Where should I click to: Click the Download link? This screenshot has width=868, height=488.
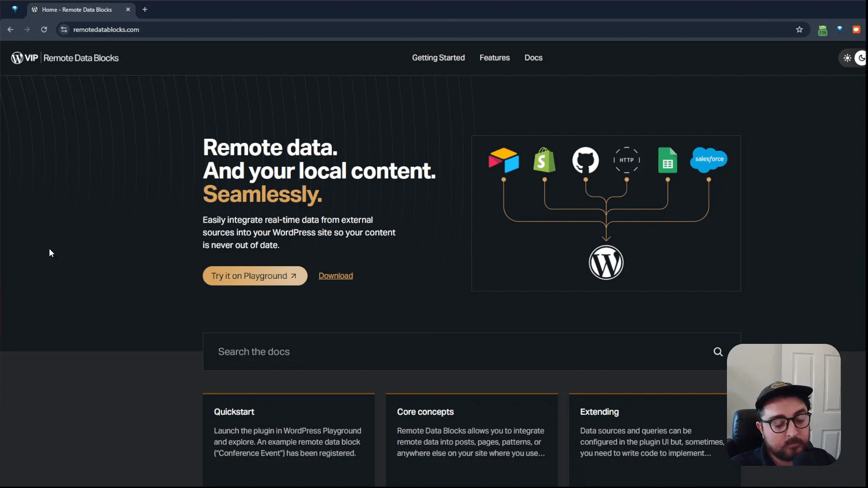point(336,276)
